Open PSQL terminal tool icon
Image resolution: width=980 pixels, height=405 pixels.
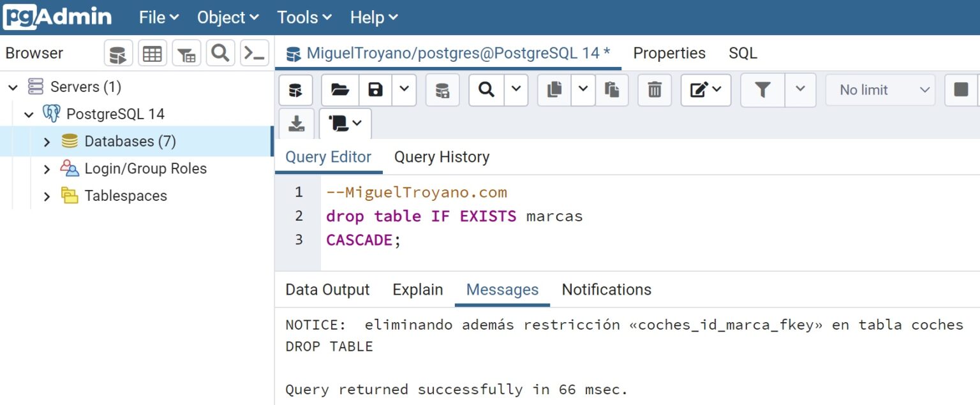[x=255, y=54]
